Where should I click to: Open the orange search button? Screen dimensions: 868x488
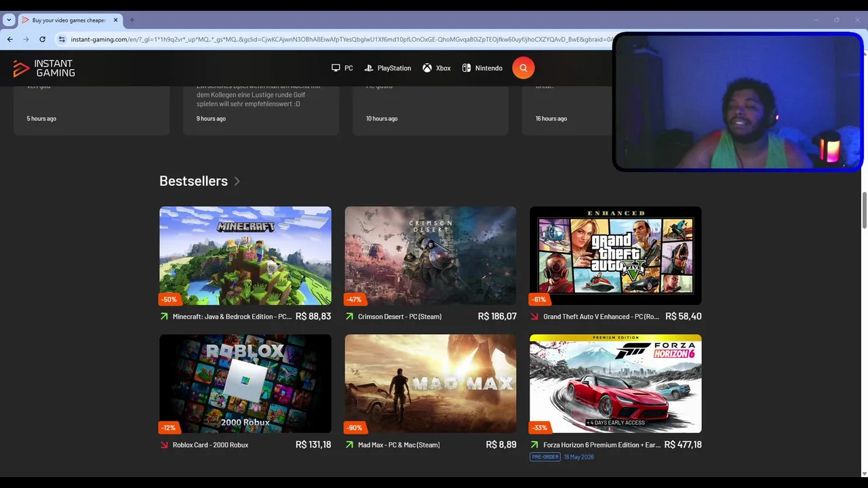pos(523,68)
